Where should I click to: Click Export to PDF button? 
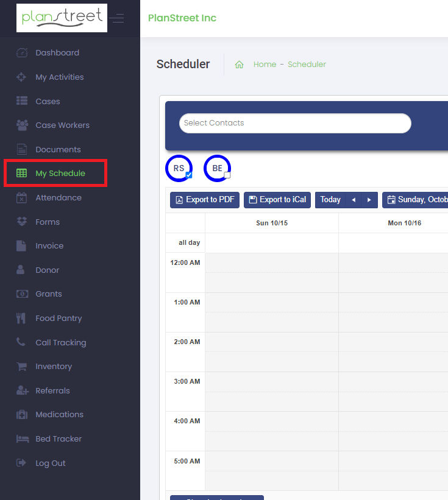(205, 200)
